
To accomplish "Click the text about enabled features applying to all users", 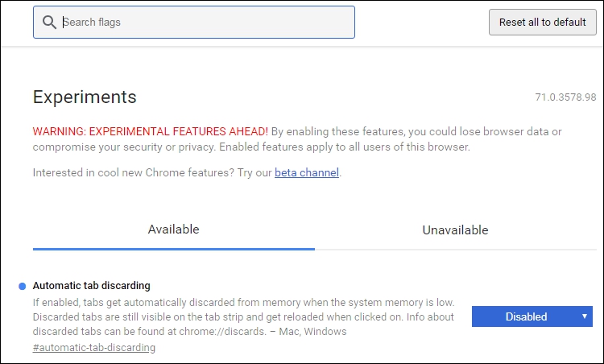I will [x=345, y=147].
